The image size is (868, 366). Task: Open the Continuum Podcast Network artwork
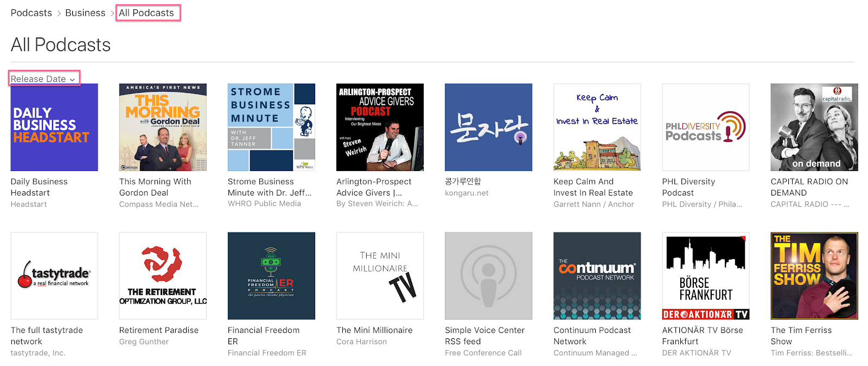tap(597, 276)
